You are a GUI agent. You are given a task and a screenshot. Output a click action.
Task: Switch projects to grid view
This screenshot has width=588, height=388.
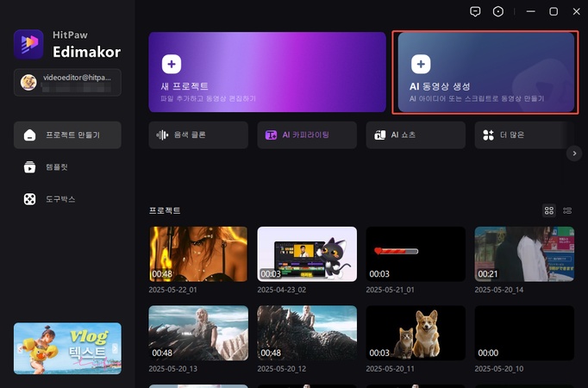tap(549, 210)
